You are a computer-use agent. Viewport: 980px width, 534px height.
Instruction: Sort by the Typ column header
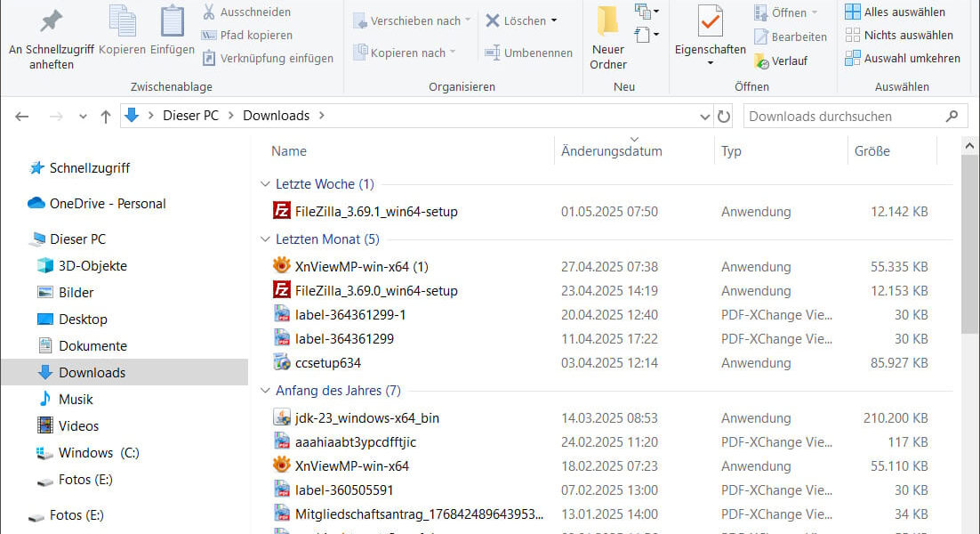click(x=731, y=150)
